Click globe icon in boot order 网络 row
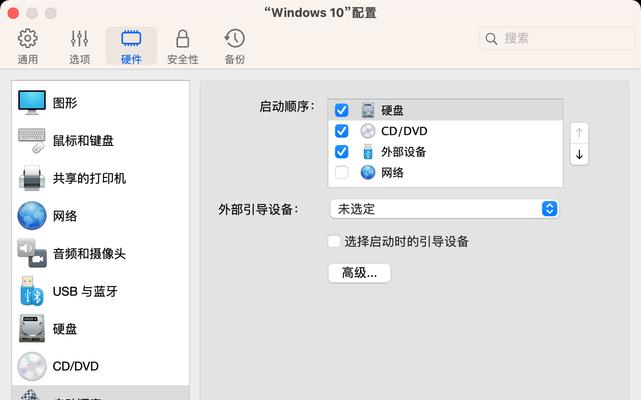This screenshot has height=400, width=641. coord(368,173)
